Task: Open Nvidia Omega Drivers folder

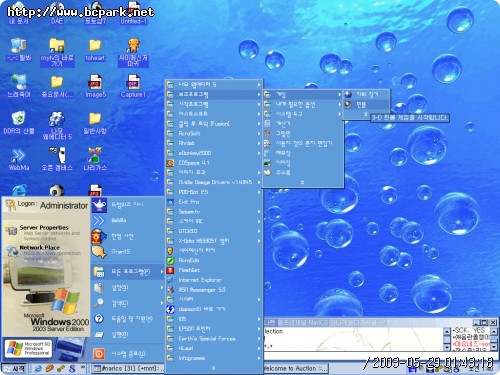Action: 213,182
